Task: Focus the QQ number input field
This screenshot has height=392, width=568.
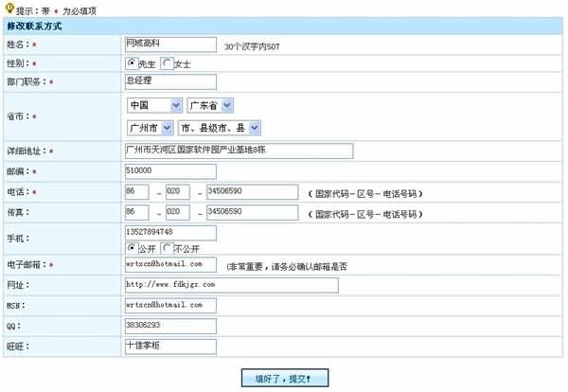Action: pyautogui.click(x=170, y=326)
